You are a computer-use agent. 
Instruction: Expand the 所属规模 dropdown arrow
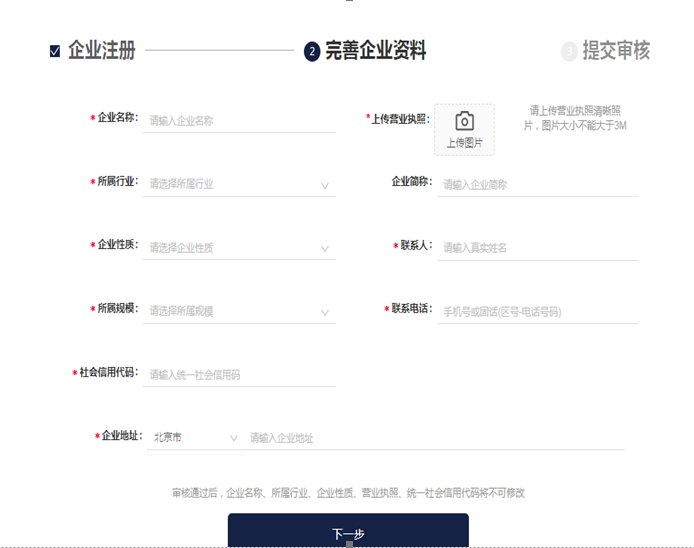[x=325, y=312]
